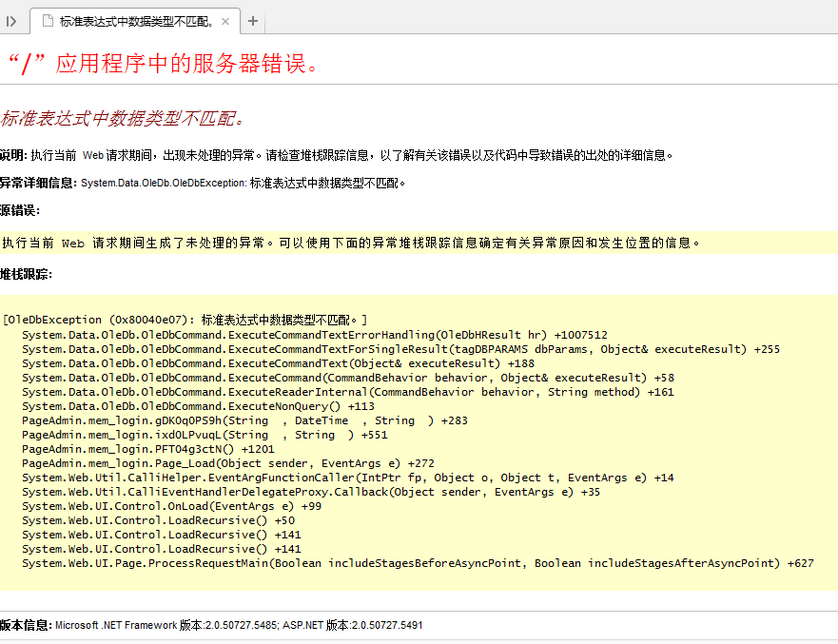Click the System.Web.UI.Control.OnLoad stack line
This screenshot has height=644, width=838.
pos(171,506)
